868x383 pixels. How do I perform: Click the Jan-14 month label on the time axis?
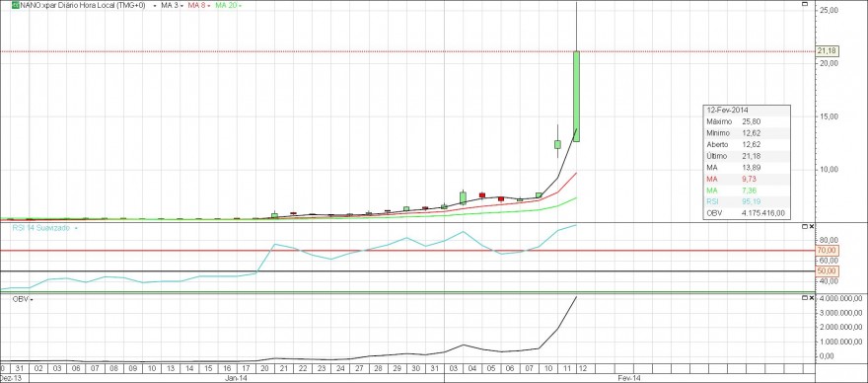tap(237, 378)
